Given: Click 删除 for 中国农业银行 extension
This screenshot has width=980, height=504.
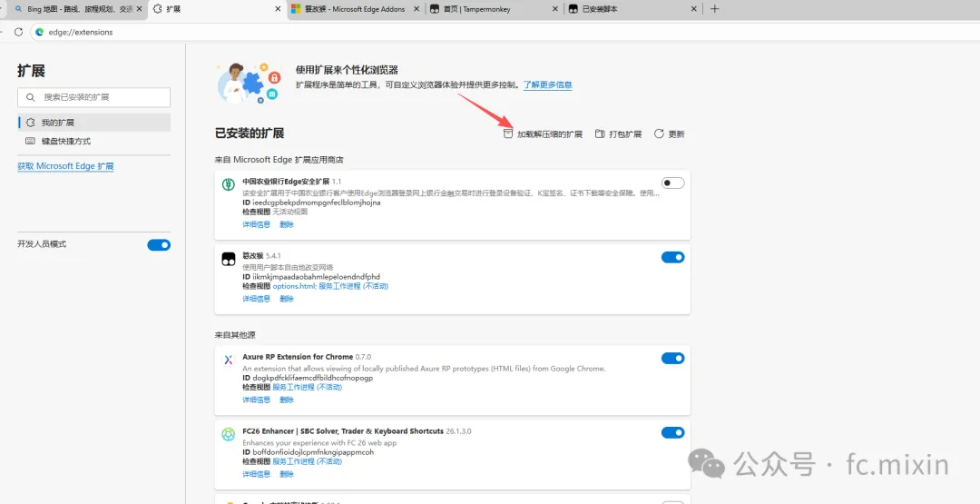Looking at the screenshot, I should [x=287, y=224].
